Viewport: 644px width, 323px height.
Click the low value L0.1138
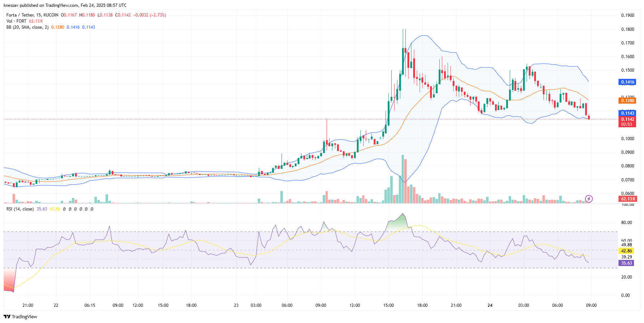point(105,15)
